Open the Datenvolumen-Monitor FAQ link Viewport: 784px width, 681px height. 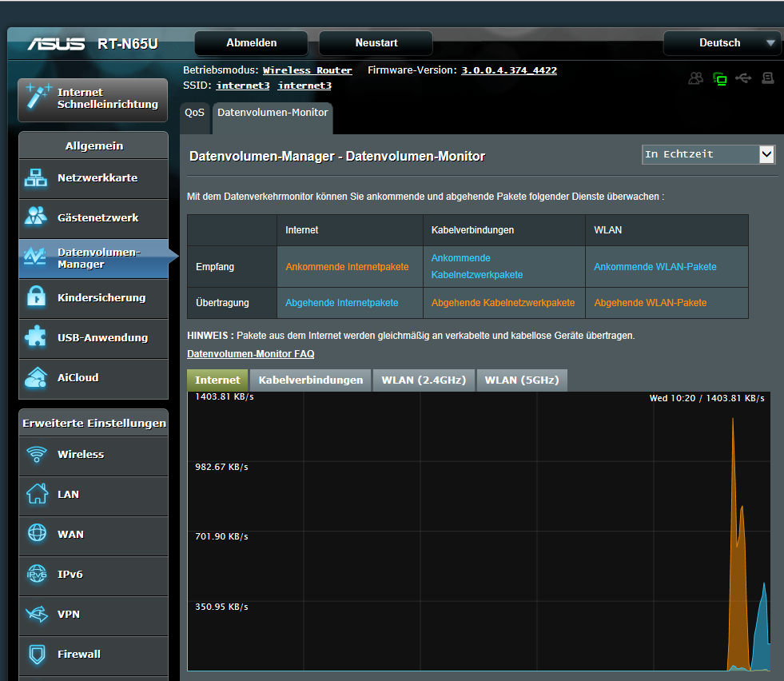[250, 354]
